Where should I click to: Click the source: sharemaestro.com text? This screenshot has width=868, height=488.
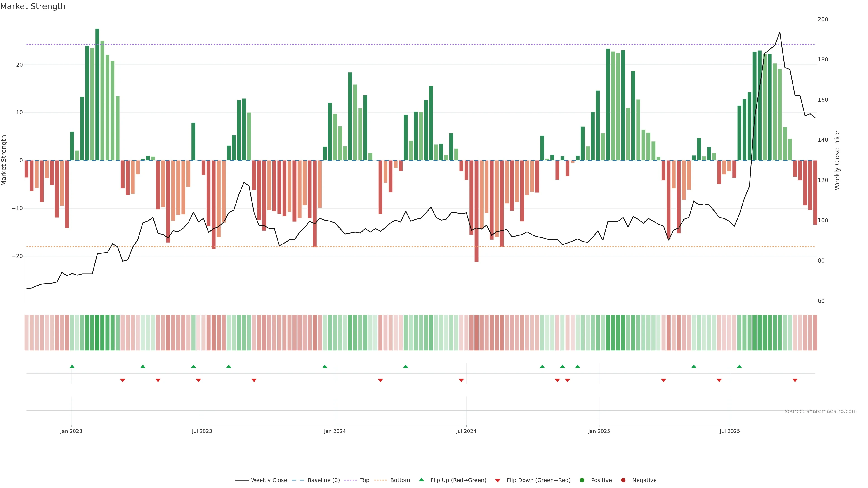[821, 411]
